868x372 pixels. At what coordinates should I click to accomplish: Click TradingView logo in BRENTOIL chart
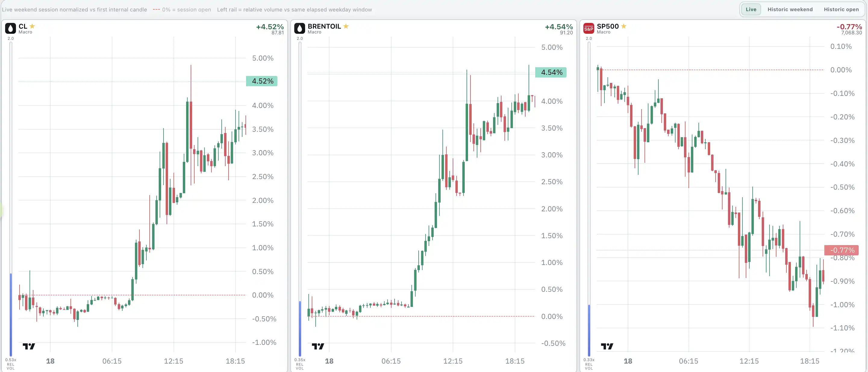click(x=318, y=346)
